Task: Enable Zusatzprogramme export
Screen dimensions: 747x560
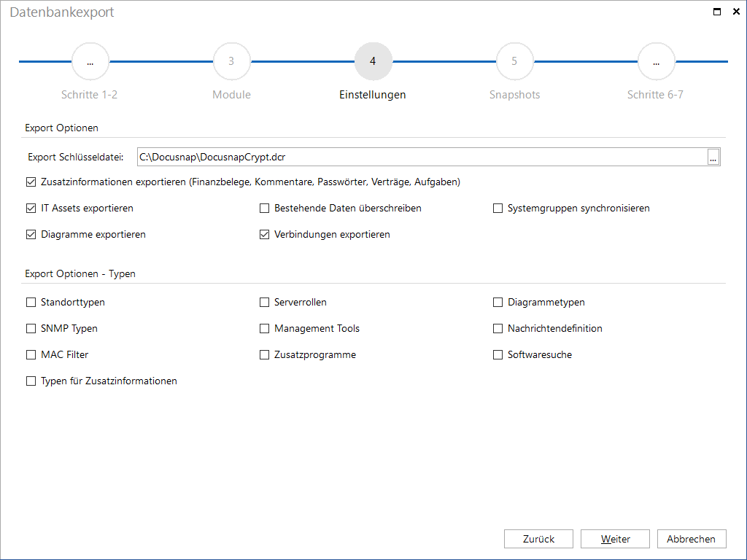Action: 264,355
